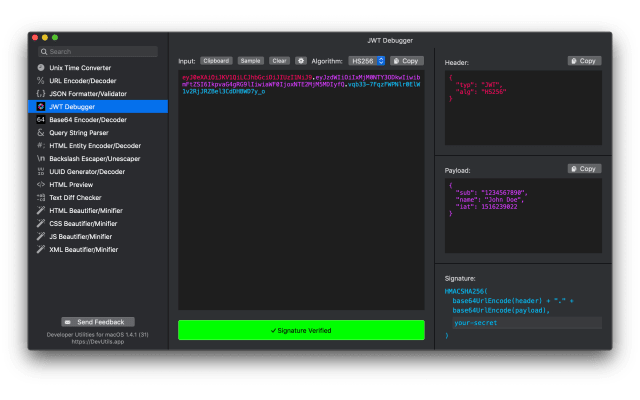Copy the Payload JSON
Viewport: 640px width, 400px height.
[x=584, y=169]
